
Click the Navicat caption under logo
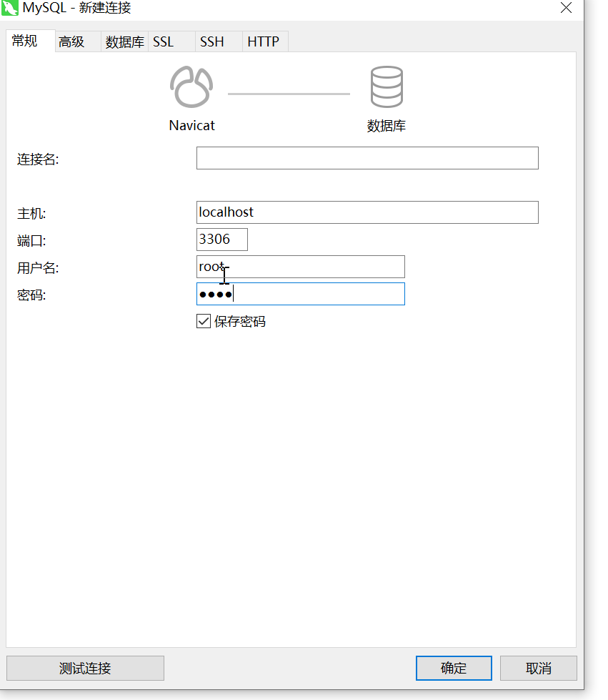point(191,125)
